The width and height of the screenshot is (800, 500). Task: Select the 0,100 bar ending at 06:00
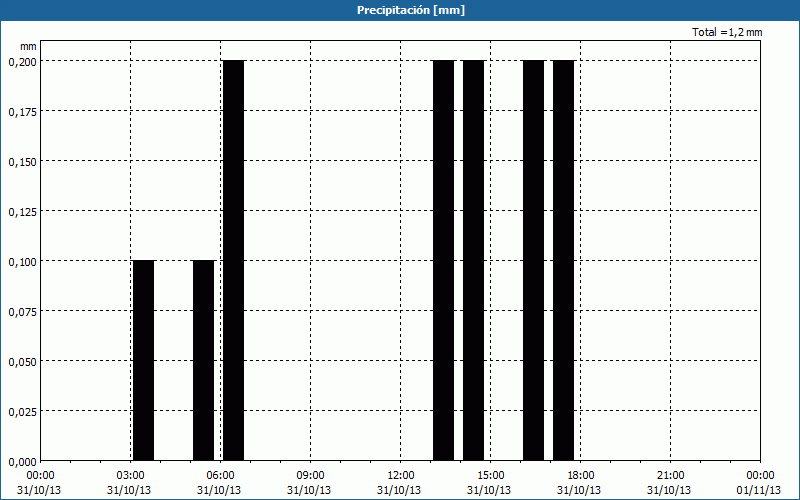pyautogui.click(x=204, y=360)
